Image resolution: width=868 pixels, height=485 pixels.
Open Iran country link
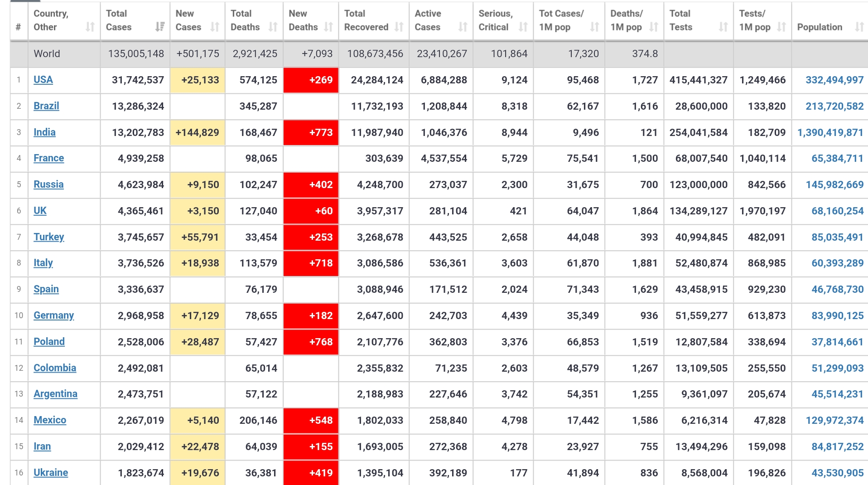42,446
